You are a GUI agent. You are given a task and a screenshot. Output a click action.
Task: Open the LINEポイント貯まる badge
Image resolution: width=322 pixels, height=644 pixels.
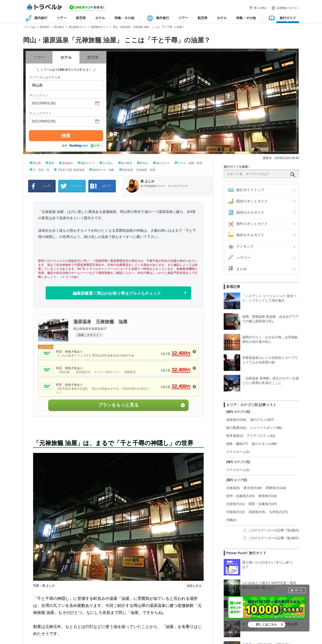[87, 7]
